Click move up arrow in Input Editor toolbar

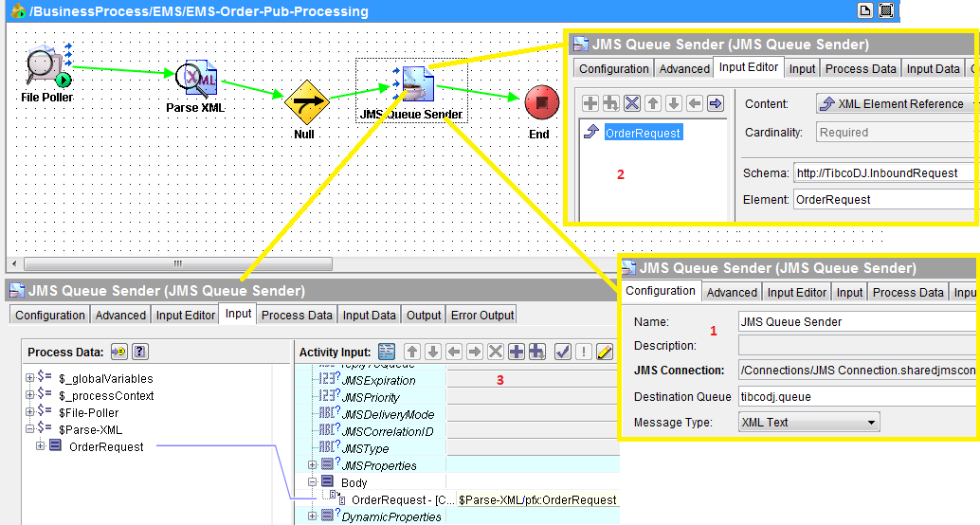[x=652, y=103]
